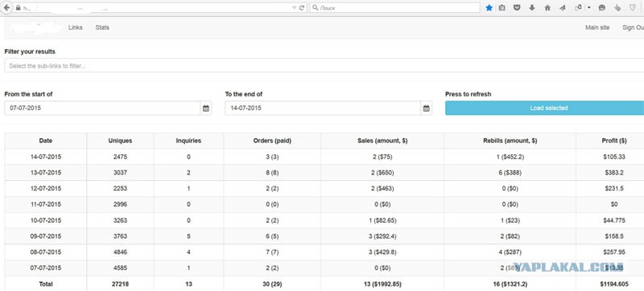Open the bookmarks list clipboard icon
644x291 pixels.
click(x=502, y=8)
